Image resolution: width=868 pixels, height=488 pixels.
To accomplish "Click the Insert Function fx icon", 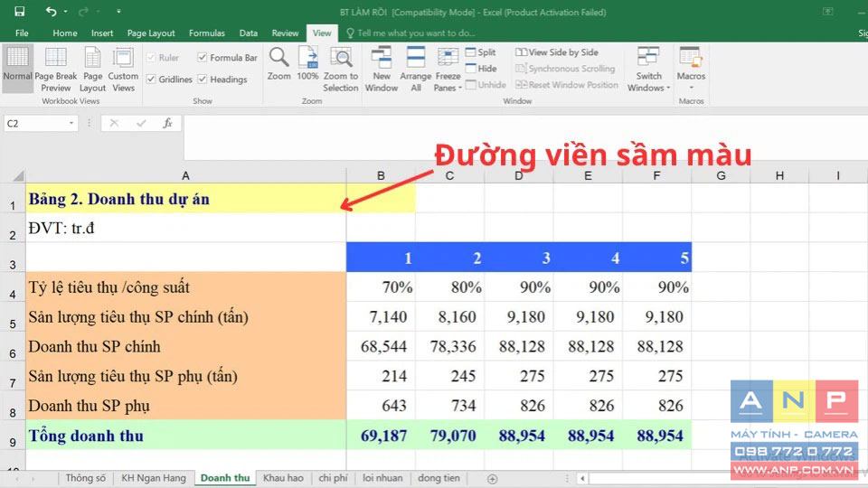I will click(x=167, y=124).
